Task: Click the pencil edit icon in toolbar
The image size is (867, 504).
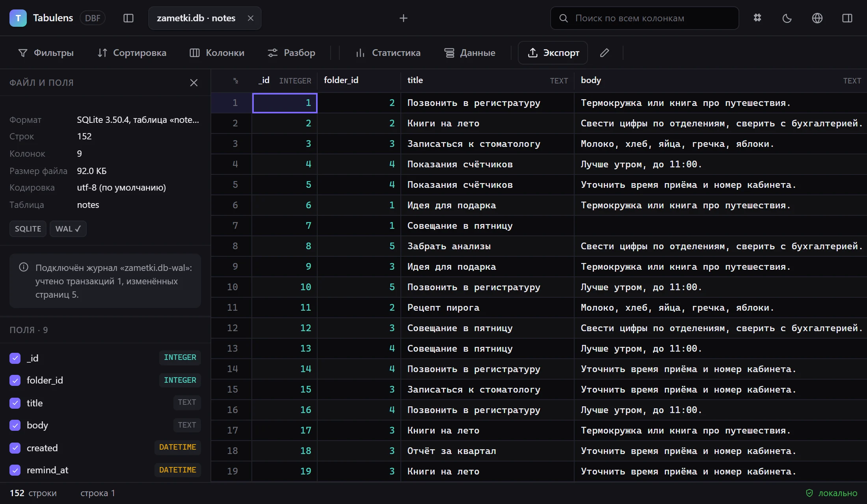Action: coord(605,53)
